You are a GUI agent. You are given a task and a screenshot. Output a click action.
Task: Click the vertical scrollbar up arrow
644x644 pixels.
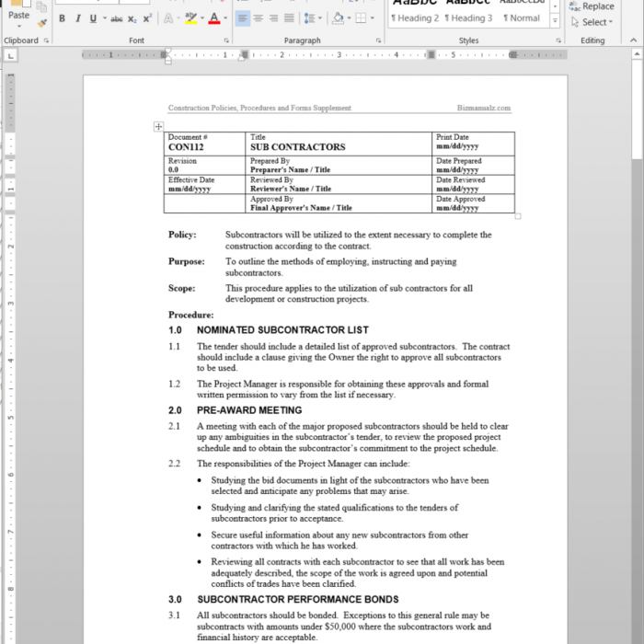[637, 53]
